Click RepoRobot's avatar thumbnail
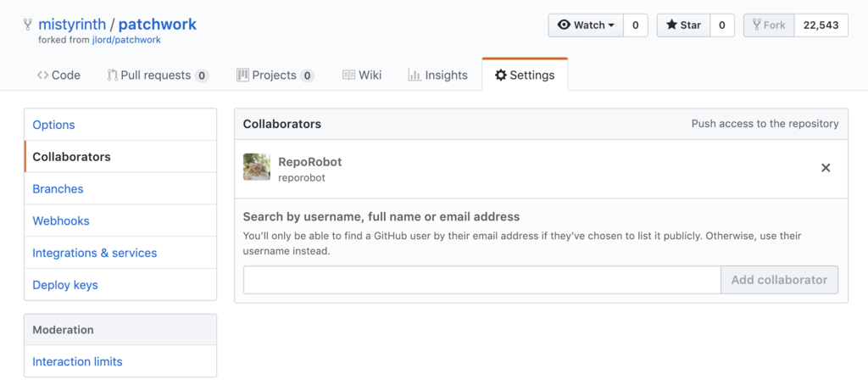The image size is (868, 391). coord(257,167)
